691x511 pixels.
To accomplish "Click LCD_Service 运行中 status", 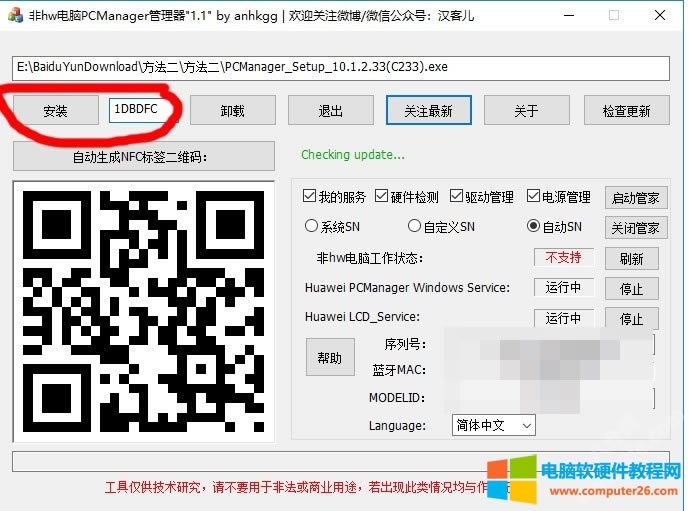I will (564, 318).
